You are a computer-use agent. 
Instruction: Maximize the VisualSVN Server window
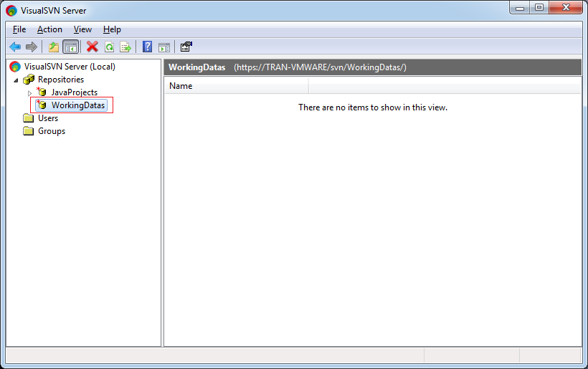pyautogui.click(x=539, y=8)
